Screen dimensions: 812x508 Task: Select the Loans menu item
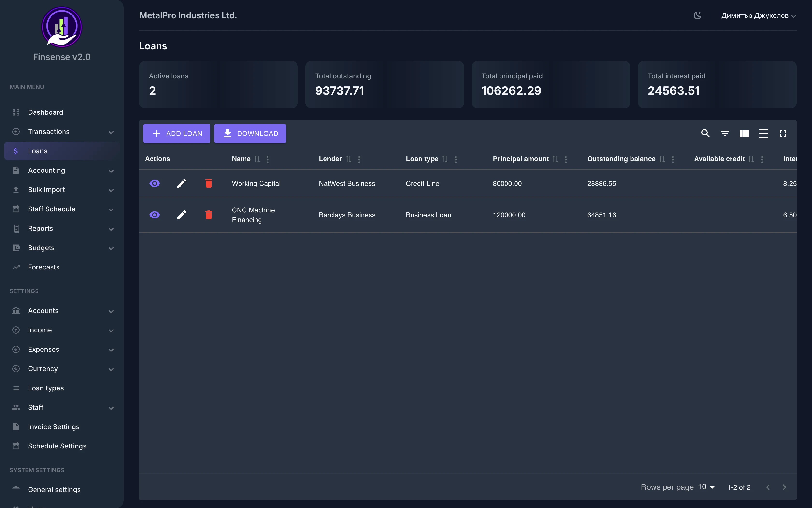coord(62,151)
